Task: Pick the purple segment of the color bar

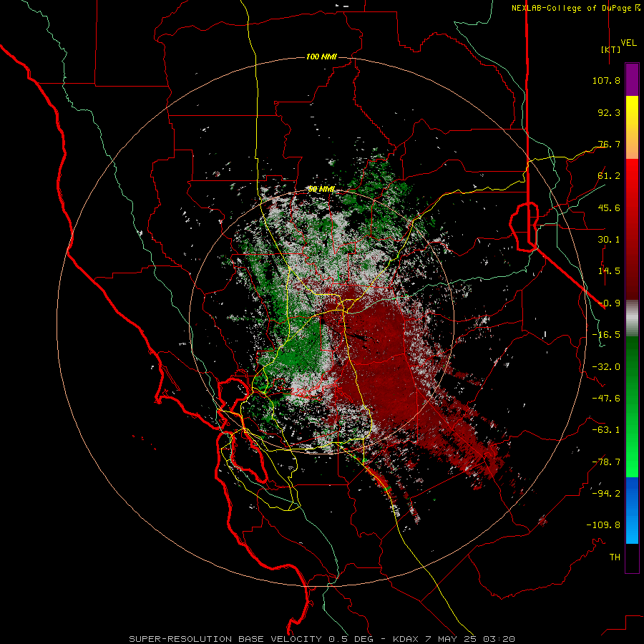Action: point(632,79)
